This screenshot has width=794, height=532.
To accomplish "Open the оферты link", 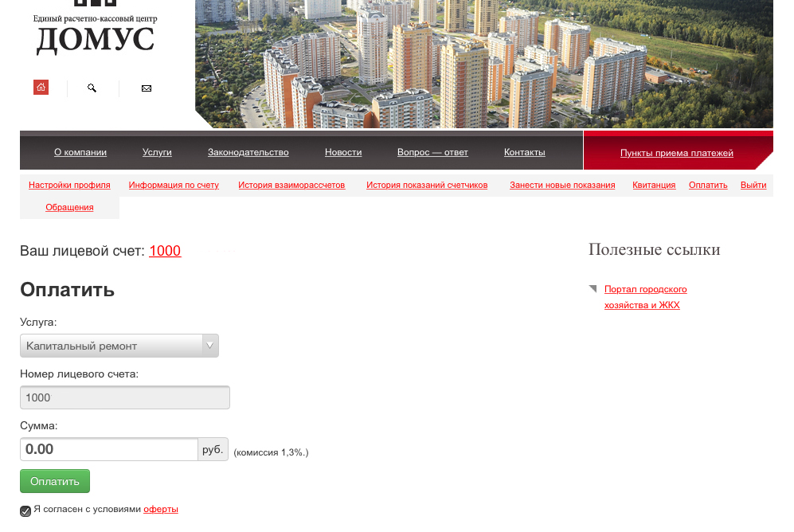I will click(161, 509).
